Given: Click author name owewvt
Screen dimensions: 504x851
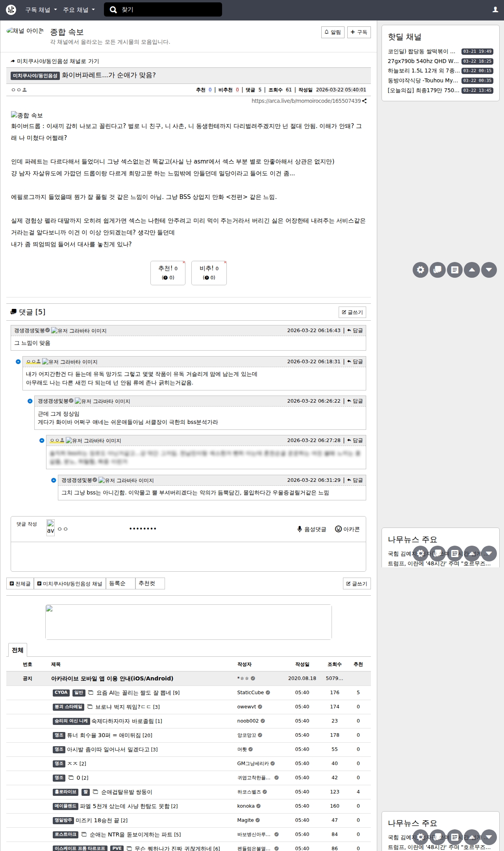Looking at the screenshot, I should click(246, 707).
